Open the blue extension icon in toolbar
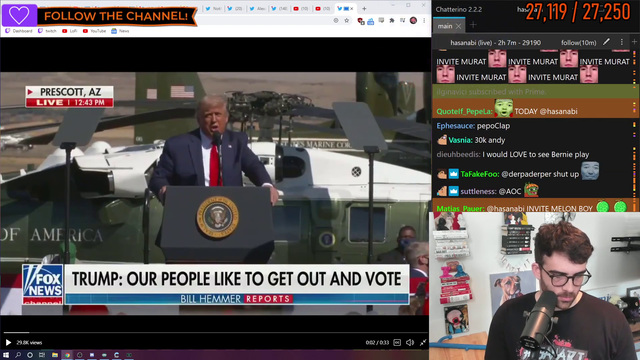Image resolution: width=640 pixels, height=360 pixels. click(x=371, y=21)
